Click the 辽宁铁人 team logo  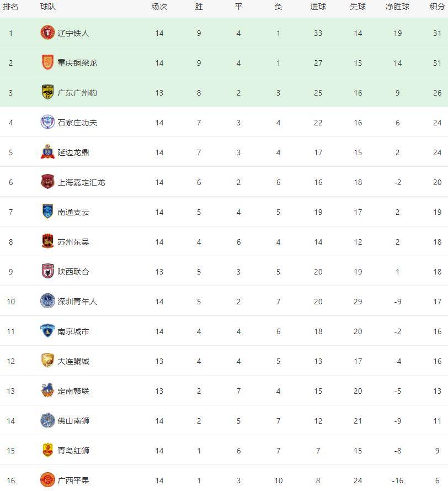pos(47,33)
